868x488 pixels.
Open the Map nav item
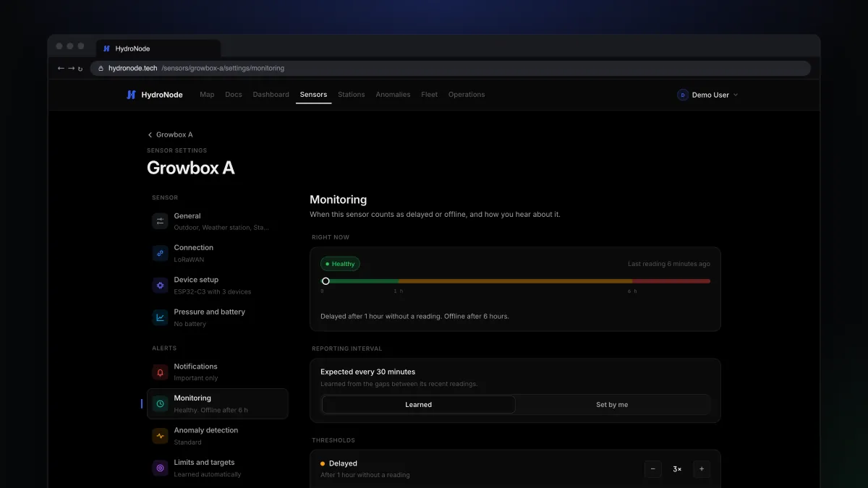(x=207, y=95)
